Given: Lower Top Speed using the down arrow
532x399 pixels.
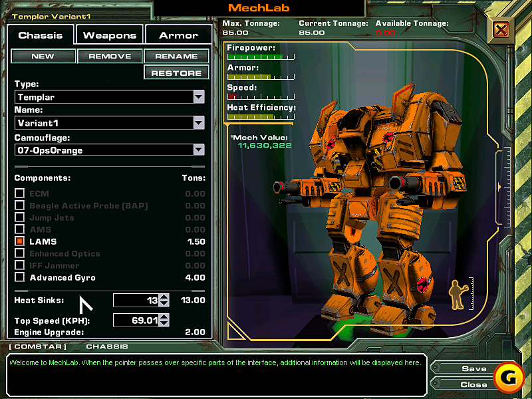Looking at the screenshot, I should pyautogui.click(x=164, y=324).
